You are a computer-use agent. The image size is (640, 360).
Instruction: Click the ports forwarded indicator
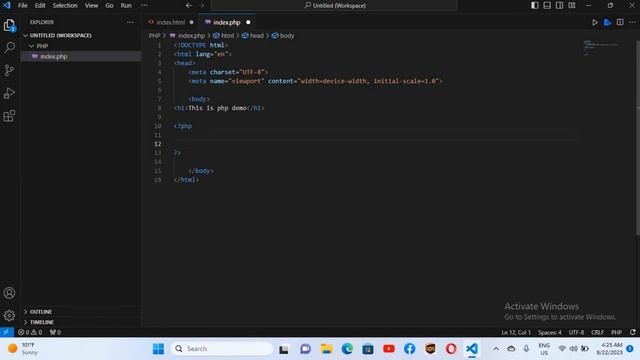tap(55, 332)
